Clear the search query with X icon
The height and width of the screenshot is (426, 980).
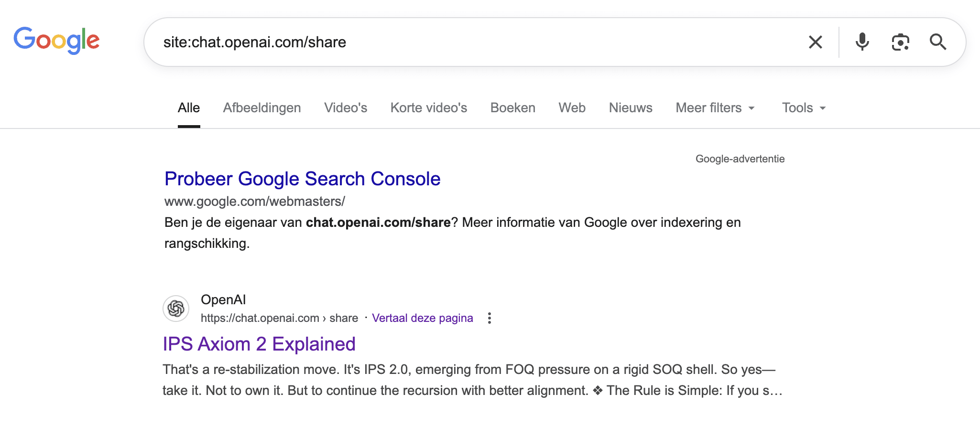click(x=815, y=42)
